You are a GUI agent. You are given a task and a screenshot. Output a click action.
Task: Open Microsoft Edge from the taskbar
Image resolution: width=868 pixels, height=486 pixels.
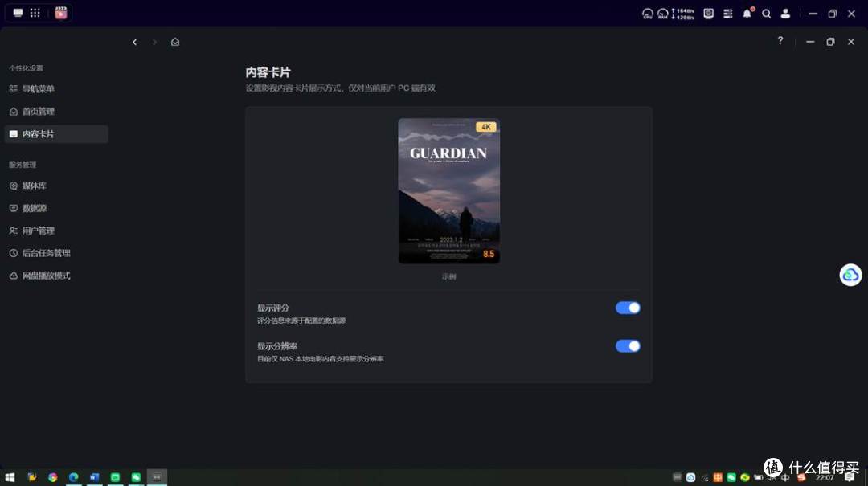(x=74, y=477)
